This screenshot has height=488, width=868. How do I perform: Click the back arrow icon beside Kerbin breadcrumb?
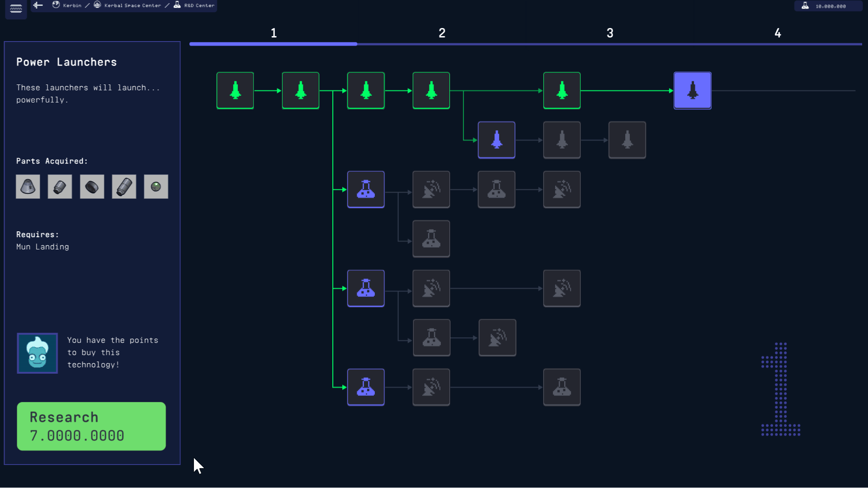[38, 5]
